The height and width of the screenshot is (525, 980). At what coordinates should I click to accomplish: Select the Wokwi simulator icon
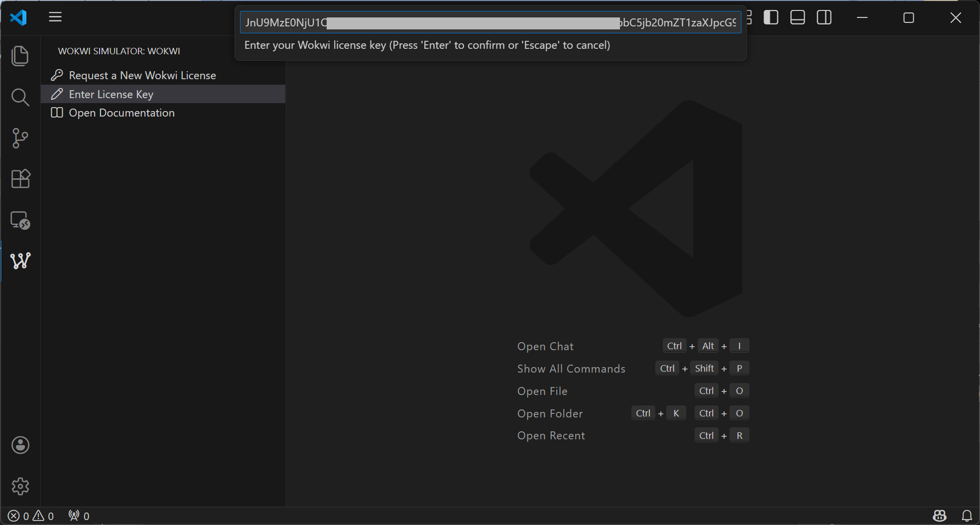pyautogui.click(x=20, y=261)
